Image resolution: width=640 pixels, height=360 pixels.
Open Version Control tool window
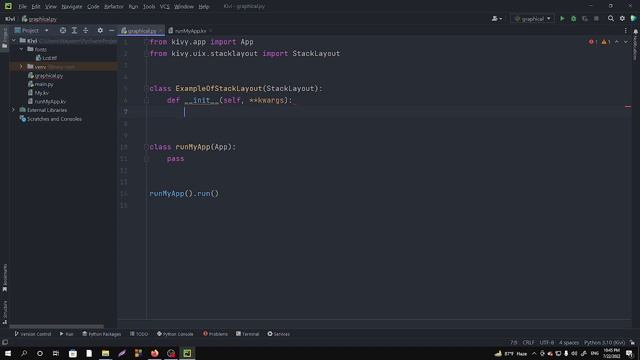click(x=33, y=334)
